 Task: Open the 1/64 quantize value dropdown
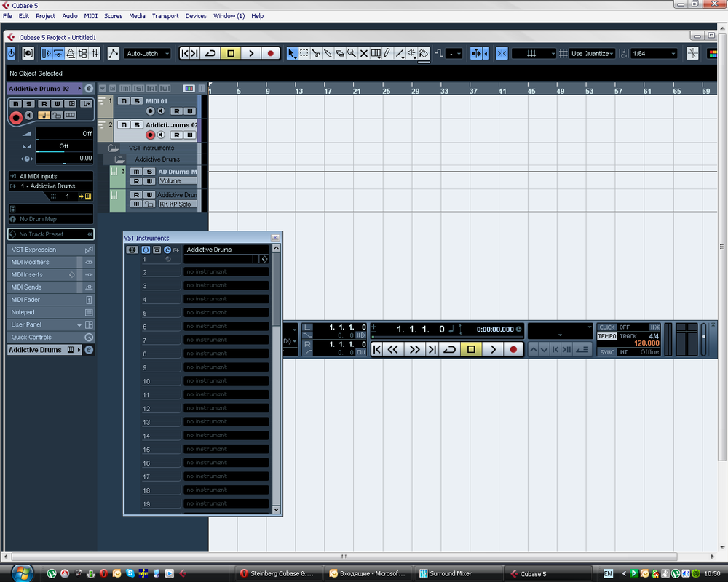pos(654,53)
